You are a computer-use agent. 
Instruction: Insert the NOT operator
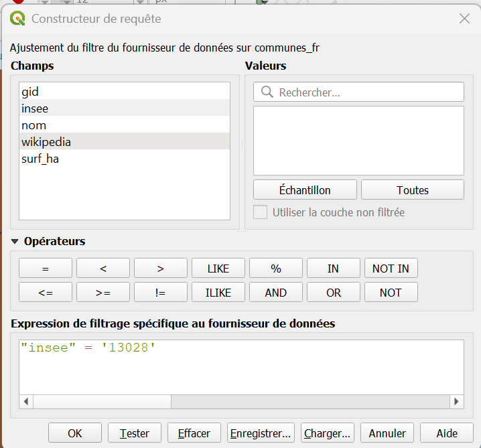[x=391, y=292]
